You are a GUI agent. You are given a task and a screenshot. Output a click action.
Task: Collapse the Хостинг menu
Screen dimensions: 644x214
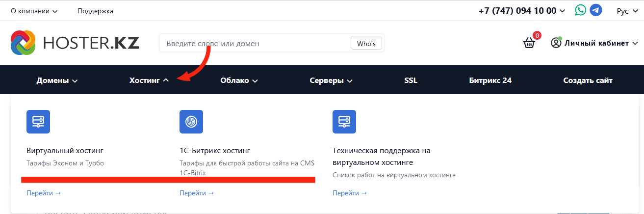click(x=149, y=80)
